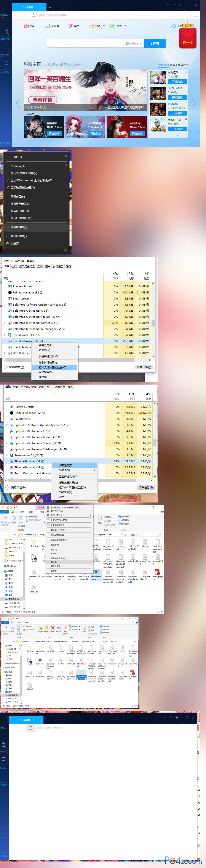
Task: Click the 查看详情 banner button
Action: pyautogui.click(x=43, y=100)
